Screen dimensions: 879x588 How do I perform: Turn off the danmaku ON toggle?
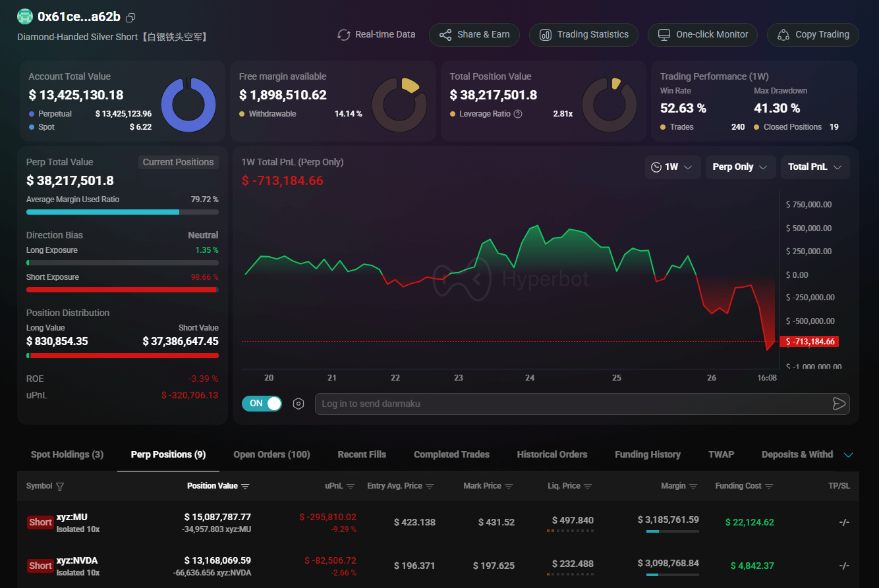coord(262,404)
